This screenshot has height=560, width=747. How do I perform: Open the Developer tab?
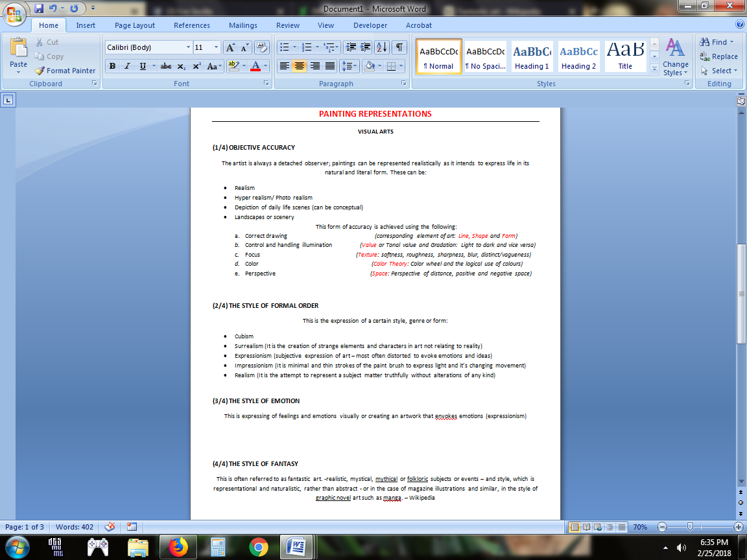click(370, 25)
